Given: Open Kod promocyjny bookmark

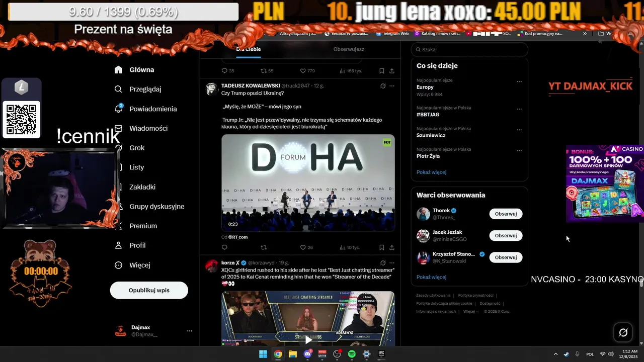Looking at the screenshot, I should tap(539, 34).
